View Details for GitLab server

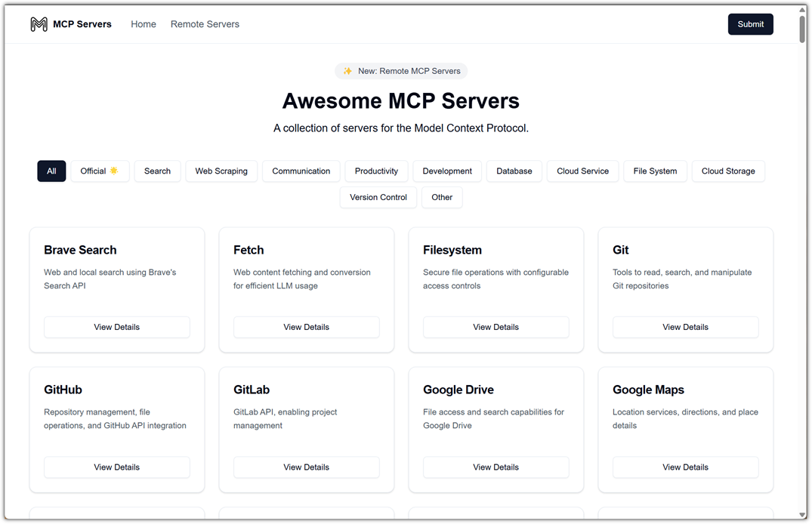307,467
